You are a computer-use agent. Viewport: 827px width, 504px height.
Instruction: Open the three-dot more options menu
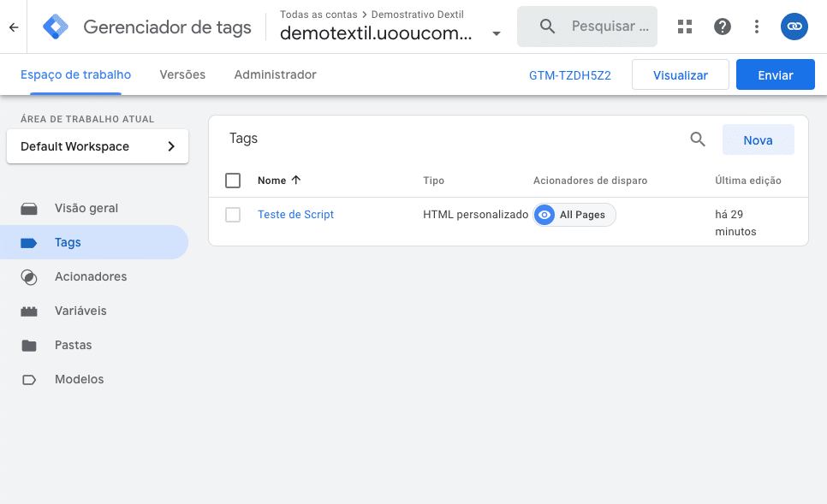(756, 27)
